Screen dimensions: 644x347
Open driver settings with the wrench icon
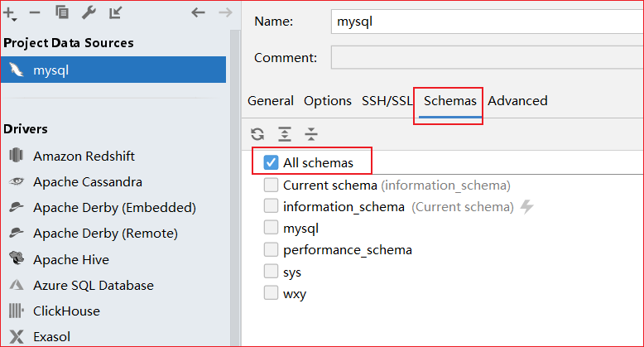point(89,12)
